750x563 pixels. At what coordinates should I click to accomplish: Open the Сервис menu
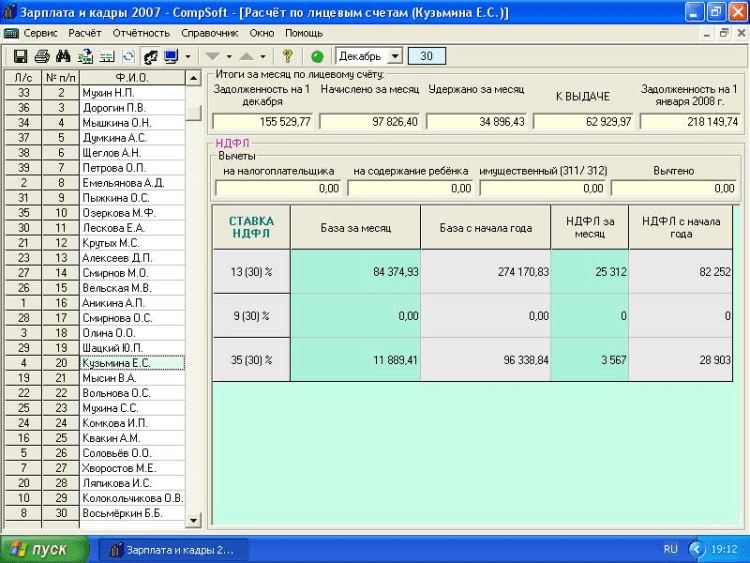(40, 33)
